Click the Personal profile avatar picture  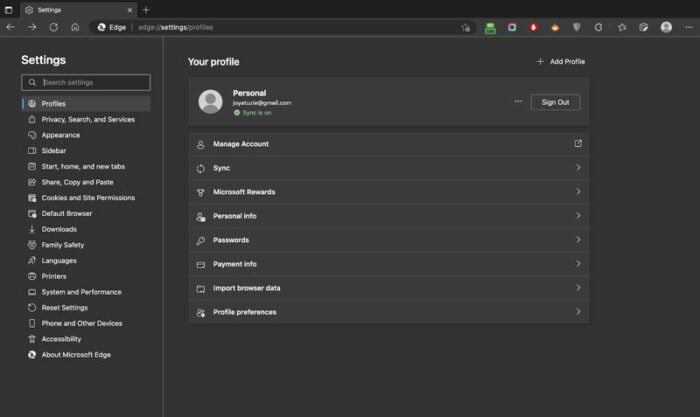coord(210,101)
